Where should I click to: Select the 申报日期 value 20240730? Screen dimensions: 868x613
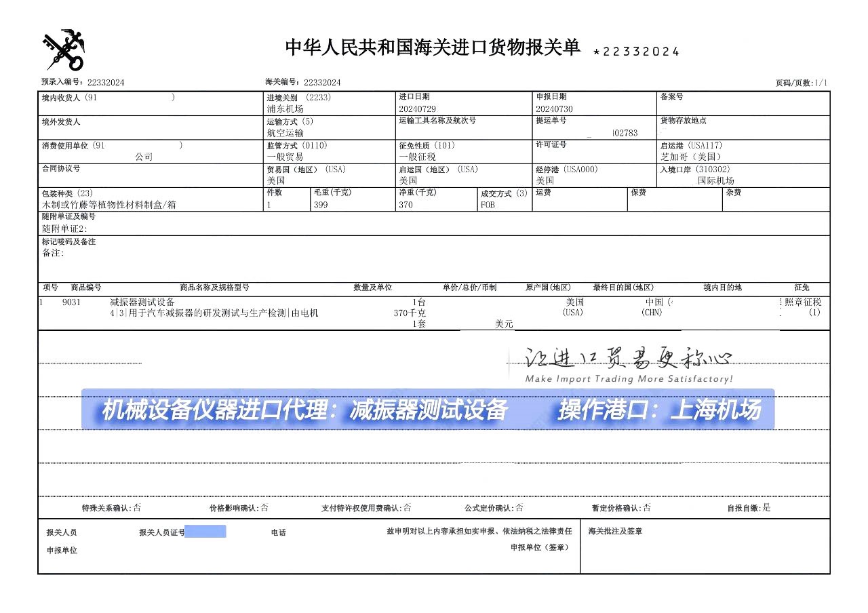pos(554,109)
